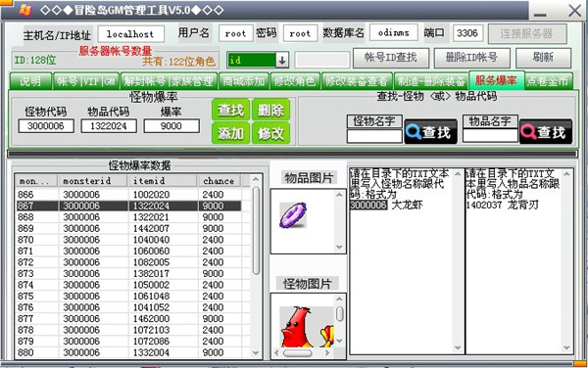Click the monster picture right scroll arrow
Screen dimensions: 588x368
[327, 352]
